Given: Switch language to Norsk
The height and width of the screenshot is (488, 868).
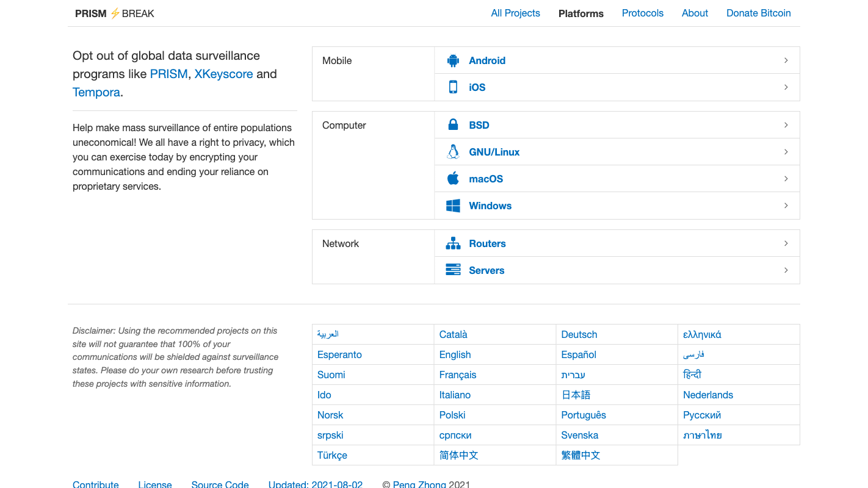Looking at the screenshot, I should coord(330,415).
